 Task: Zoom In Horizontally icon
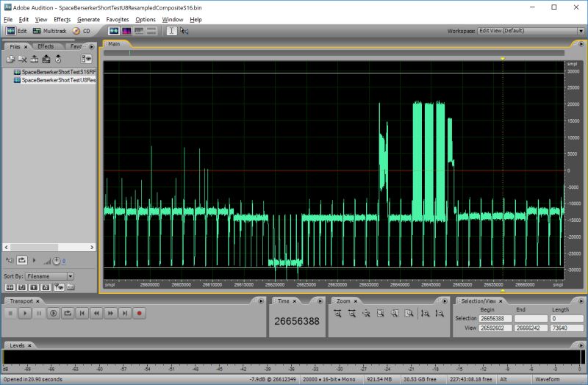pos(337,314)
